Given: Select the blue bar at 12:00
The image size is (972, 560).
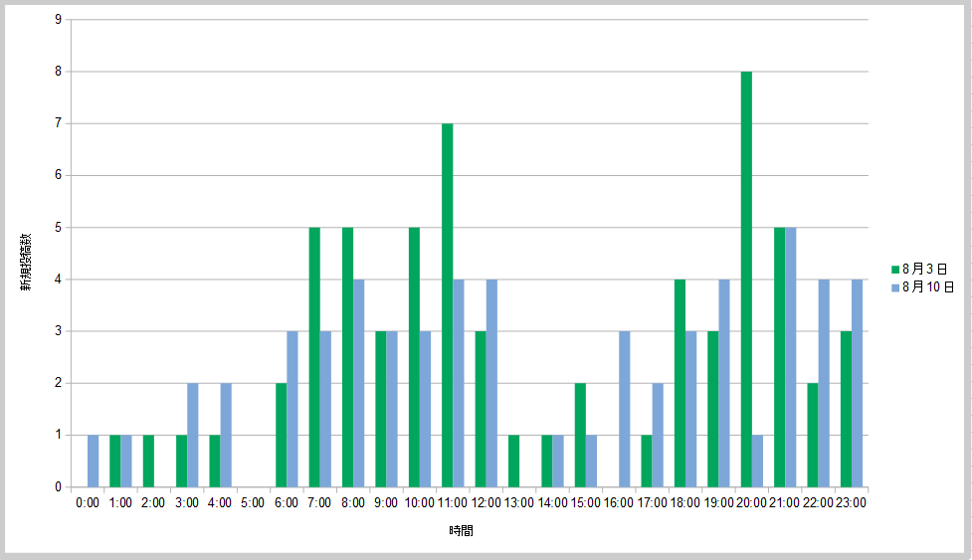Looking at the screenshot, I should 491,383.
